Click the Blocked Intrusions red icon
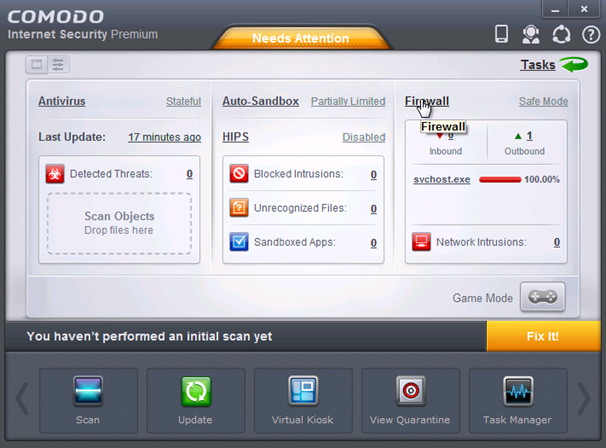Screen dimensions: 606x448 click(239, 174)
